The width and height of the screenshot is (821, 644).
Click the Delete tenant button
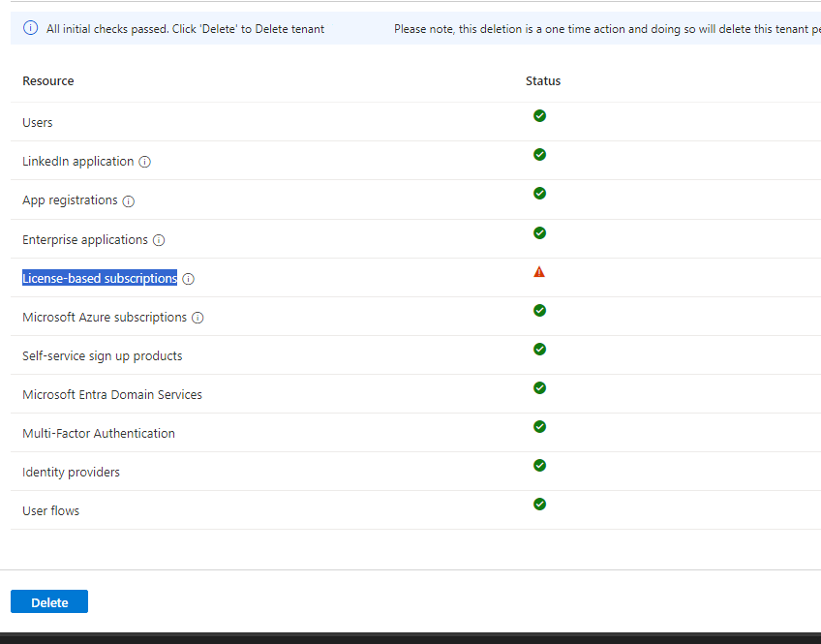tap(48, 601)
